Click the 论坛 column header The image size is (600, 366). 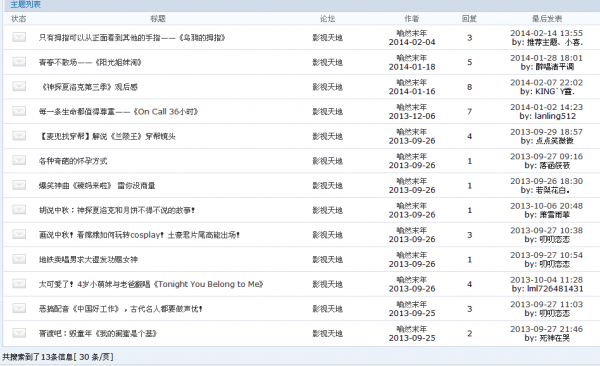[328, 18]
